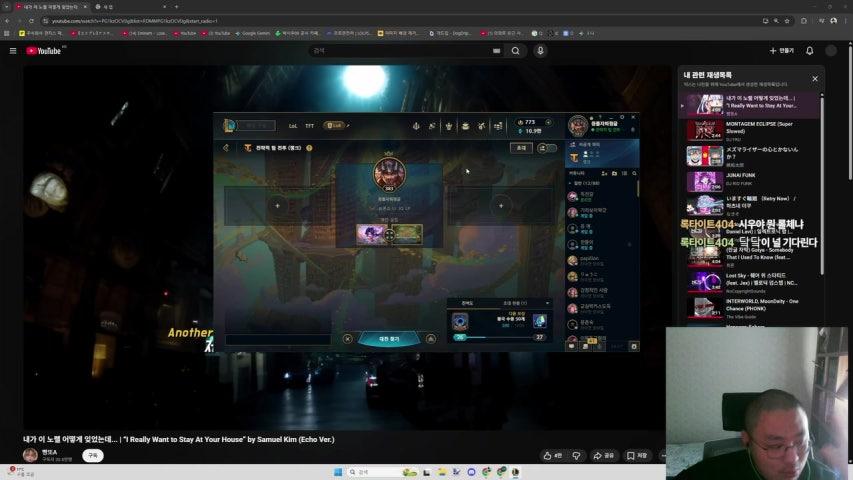The height and width of the screenshot is (480, 853).
Task: Switch to the 새 탭 browser tab
Action: [x=108, y=6]
